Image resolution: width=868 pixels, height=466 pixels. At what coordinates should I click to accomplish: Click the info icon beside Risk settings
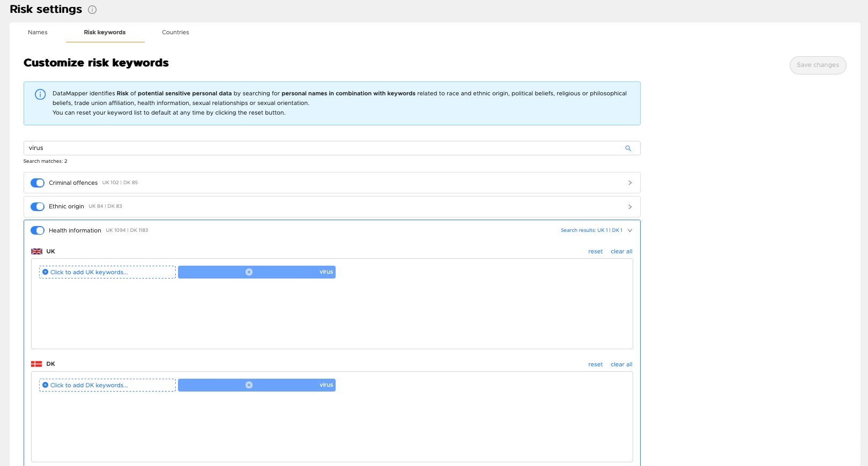tap(92, 10)
